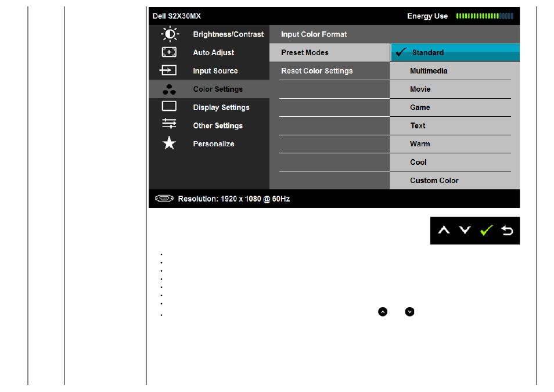Click the Personalize star icon
Screen dimensions: 554x392
[169, 143]
